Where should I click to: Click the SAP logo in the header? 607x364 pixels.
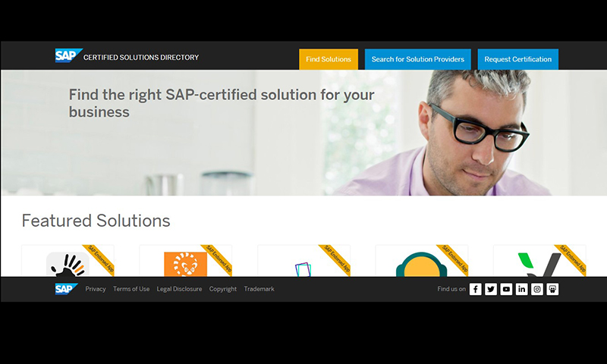[x=68, y=55]
